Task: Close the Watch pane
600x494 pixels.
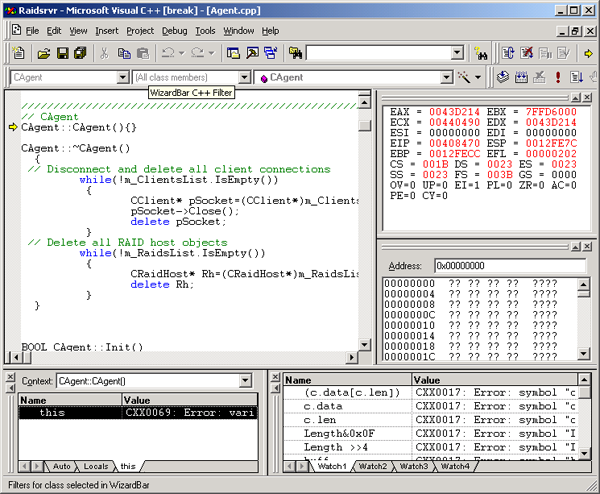Action: [275, 377]
